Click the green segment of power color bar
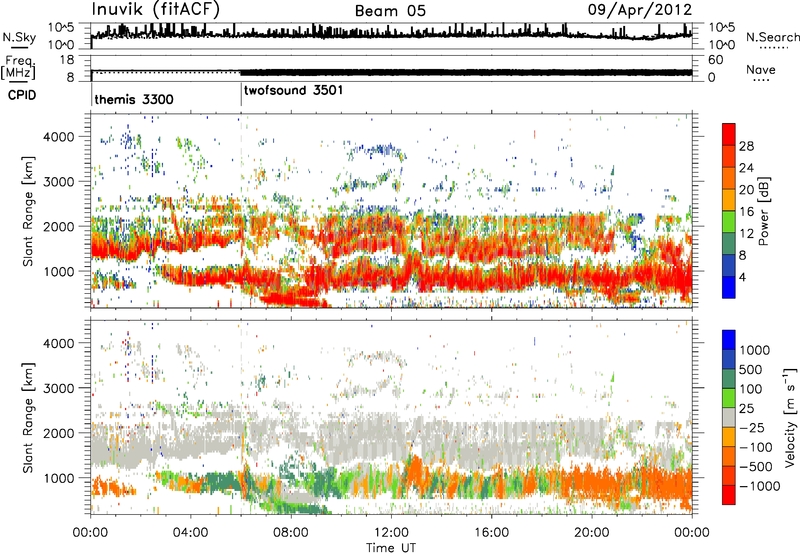The width and height of the screenshot is (800, 554). coord(729,221)
